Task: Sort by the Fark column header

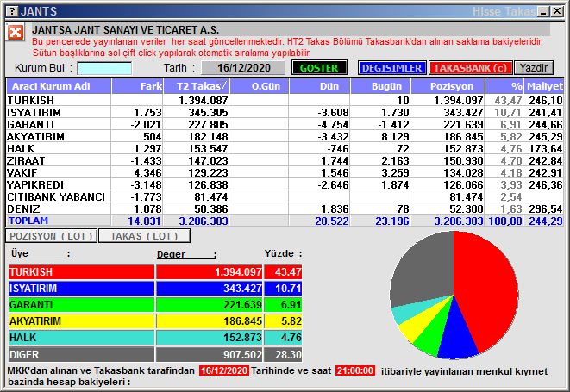Action: (x=137, y=86)
